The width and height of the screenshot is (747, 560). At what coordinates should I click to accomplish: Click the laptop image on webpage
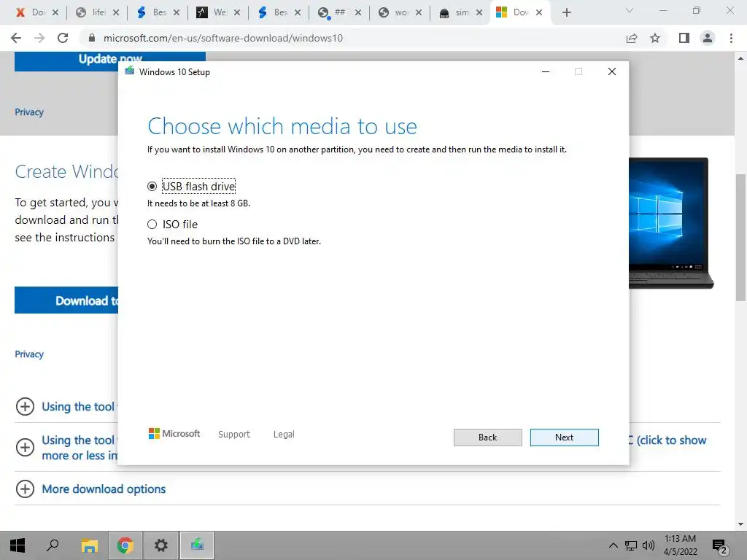672,223
